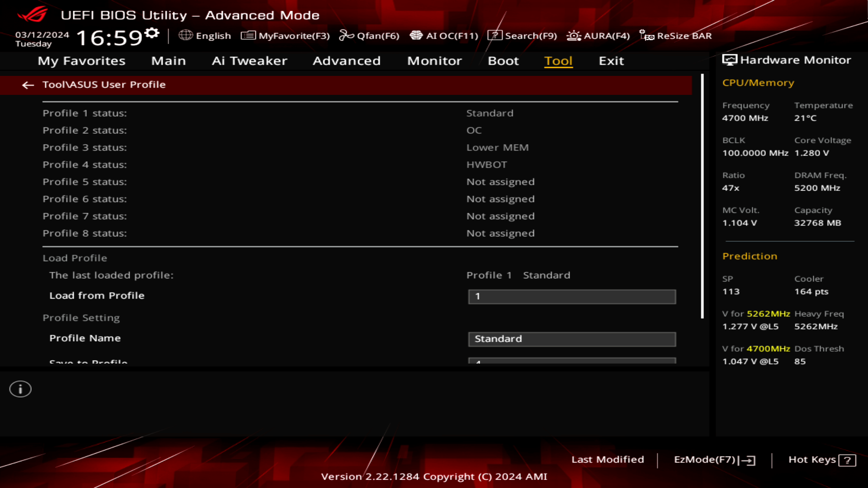Click the right-side scrollbar

[x=701, y=203]
